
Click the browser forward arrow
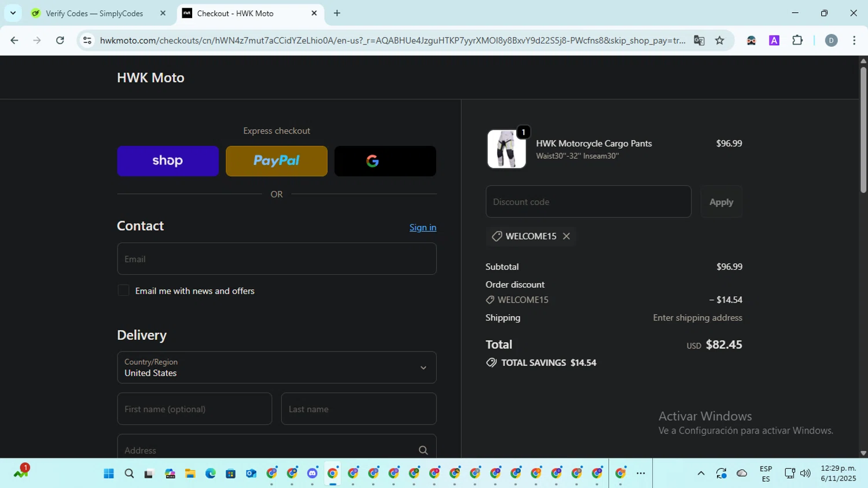tap(37, 41)
